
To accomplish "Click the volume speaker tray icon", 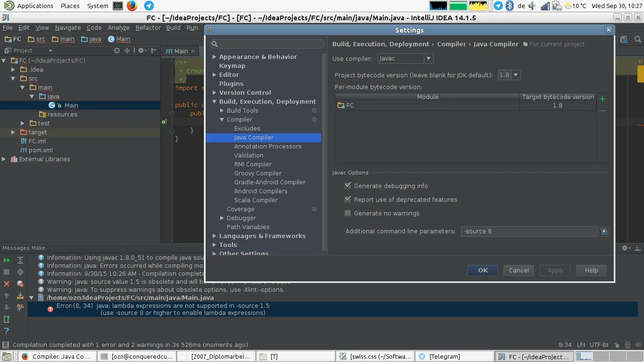I will pos(533,6).
